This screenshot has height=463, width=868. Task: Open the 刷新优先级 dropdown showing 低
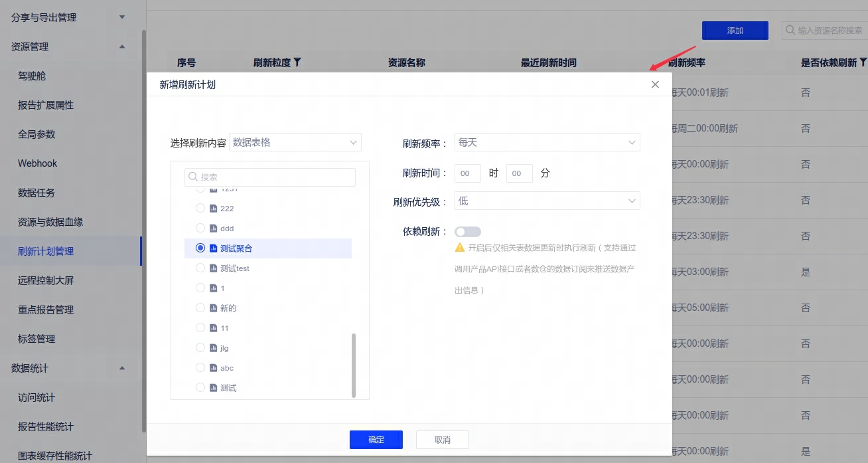click(x=547, y=201)
